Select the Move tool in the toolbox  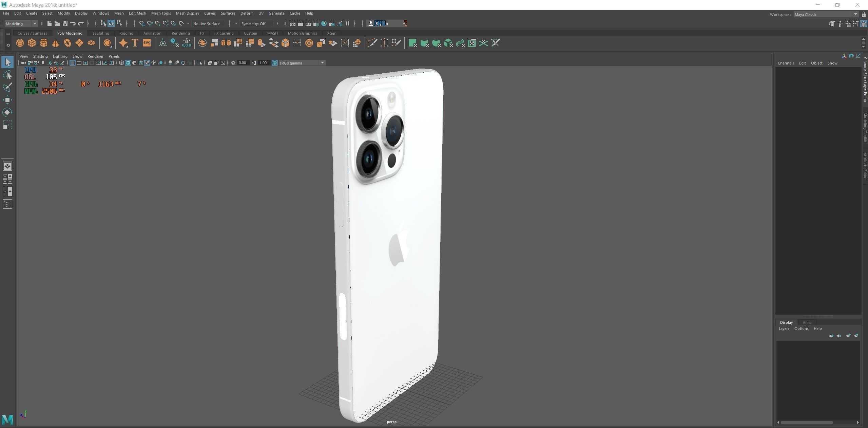click(7, 100)
